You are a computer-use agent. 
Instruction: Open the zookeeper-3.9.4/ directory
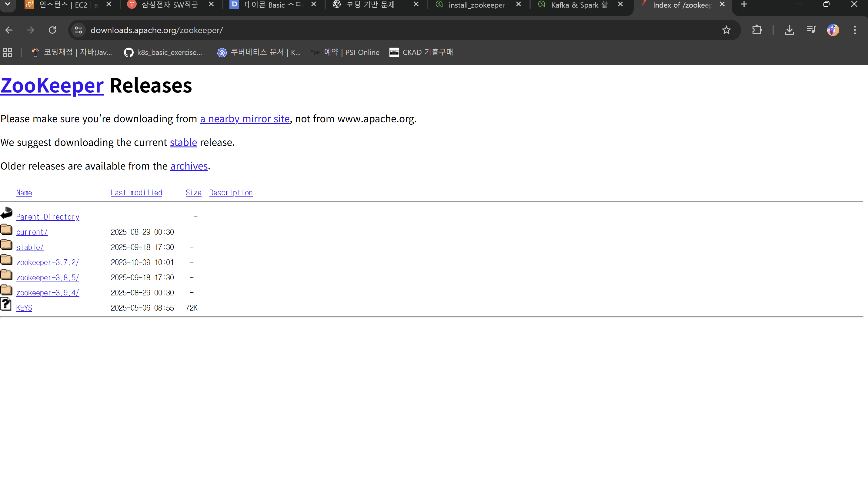(48, 293)
